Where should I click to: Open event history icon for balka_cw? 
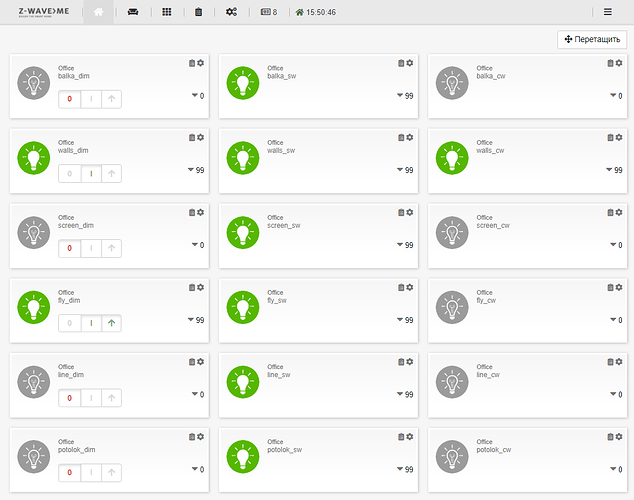[610, 63]
